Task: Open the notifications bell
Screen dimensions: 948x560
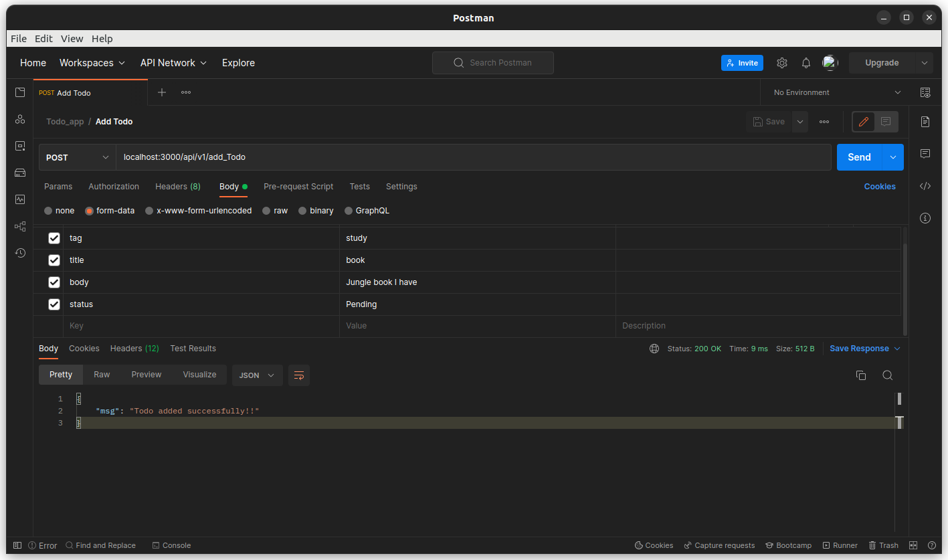Action: 806,63
